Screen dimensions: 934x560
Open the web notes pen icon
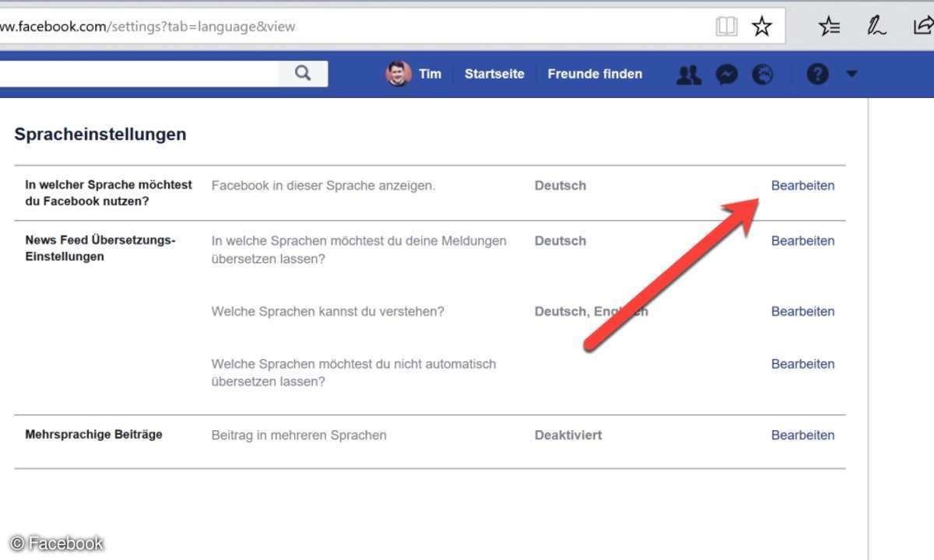click(877, 26)
